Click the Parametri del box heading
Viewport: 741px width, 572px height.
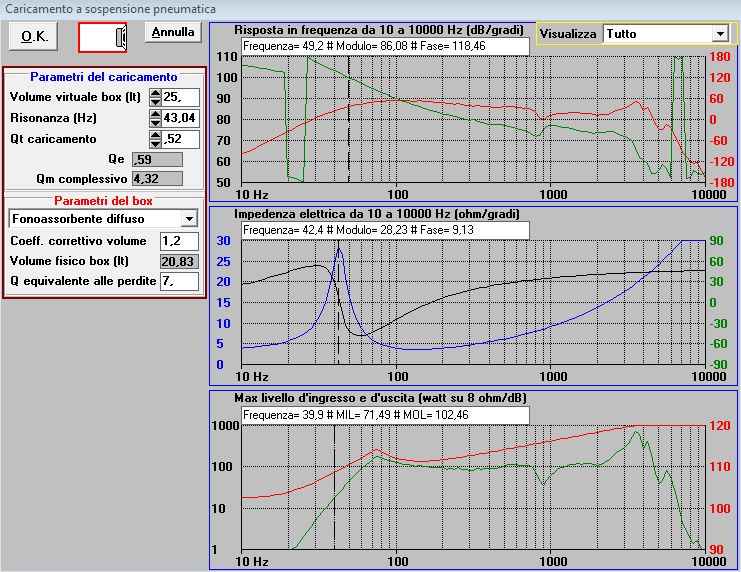coord(103,201)
